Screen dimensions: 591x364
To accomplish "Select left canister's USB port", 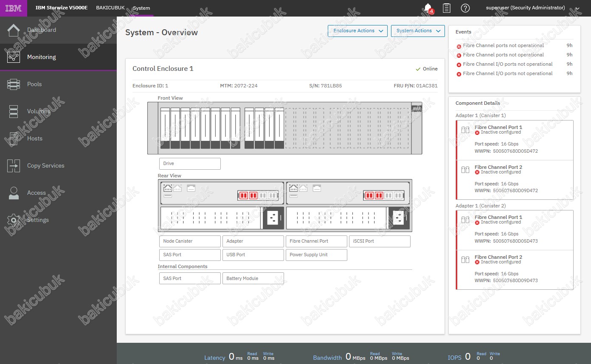I will click(168, 196).
